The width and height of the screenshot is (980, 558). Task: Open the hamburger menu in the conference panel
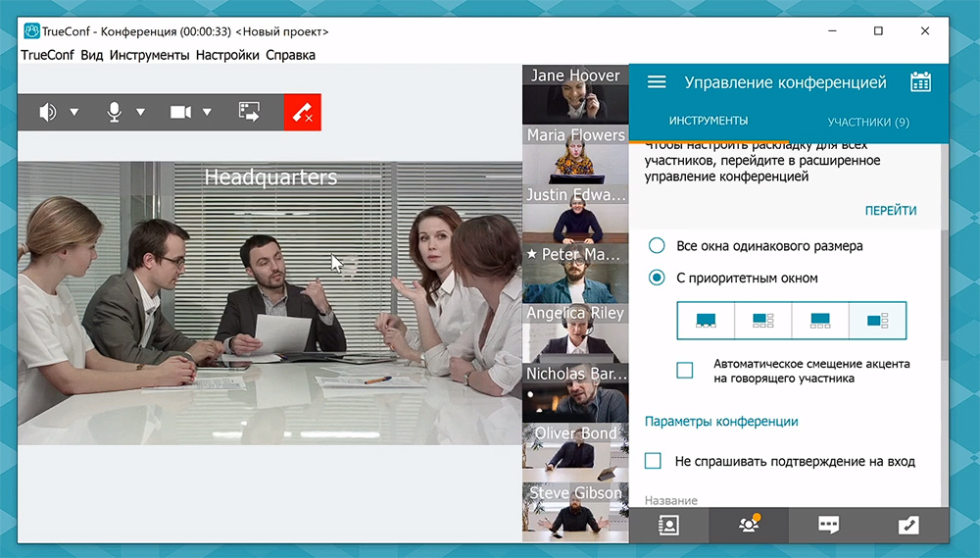tap(657, 82)
